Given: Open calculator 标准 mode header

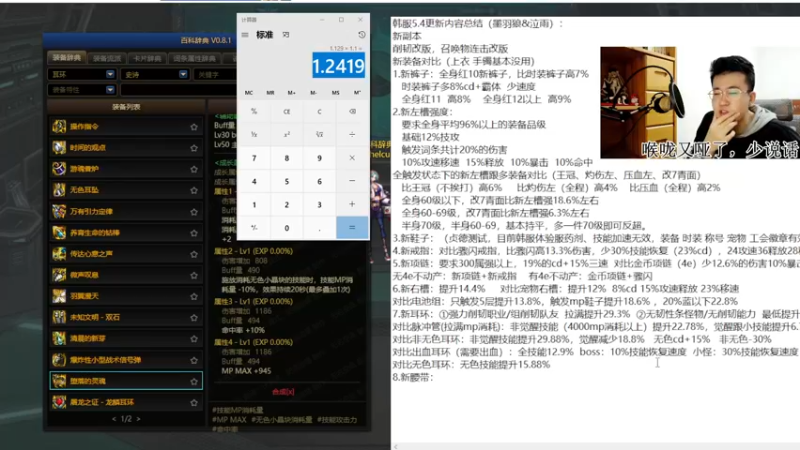Looking at the screenshot, I should [264, 35].
